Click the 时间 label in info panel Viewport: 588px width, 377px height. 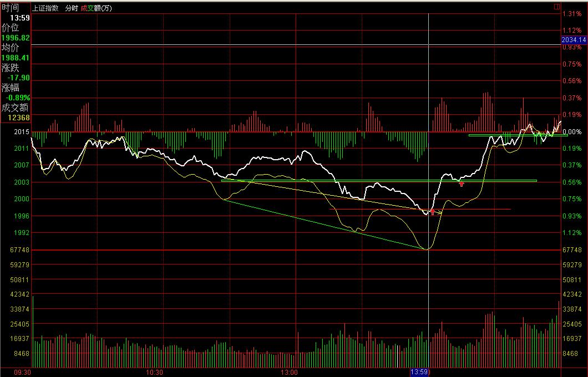(10, 8)
